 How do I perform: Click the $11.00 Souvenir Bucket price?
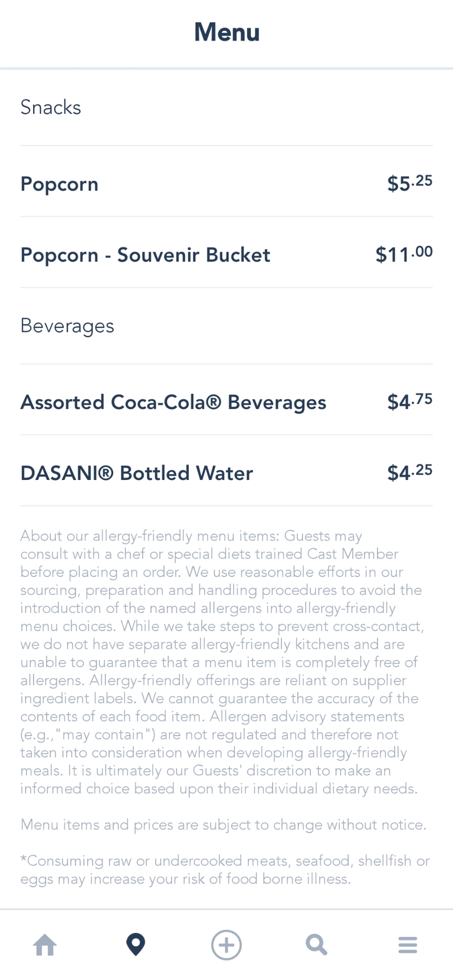pos(404,254)
